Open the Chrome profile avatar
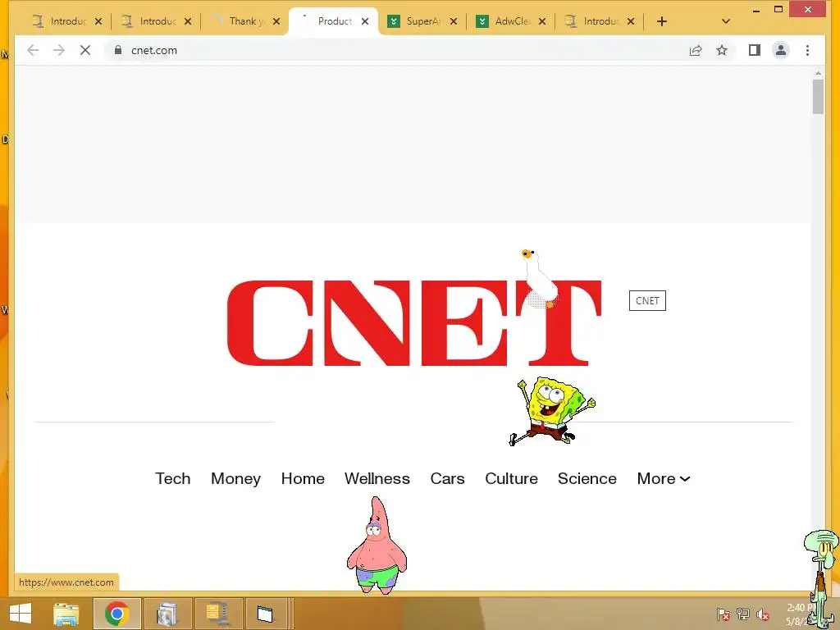This screenshot has width=840, height=630. coord(781,50)
